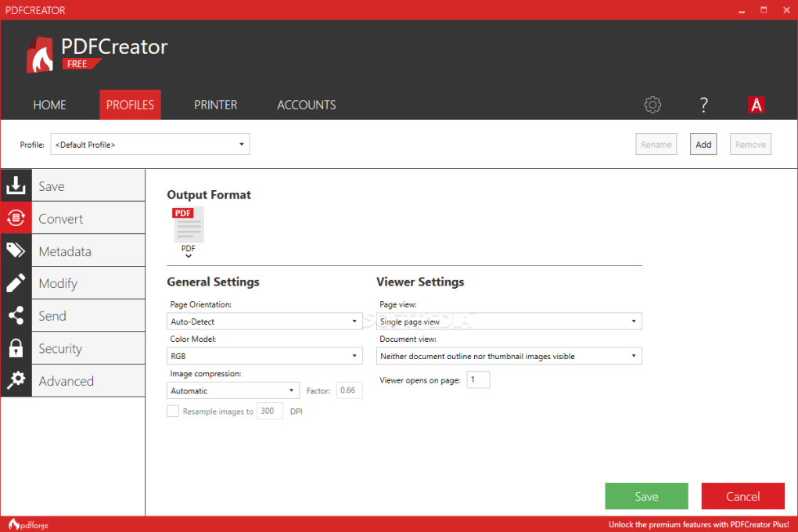The width and height of the screenshot is (798, 532).
Task: Open the Advanced settings gear icon
Action: [x=16, y=380]
